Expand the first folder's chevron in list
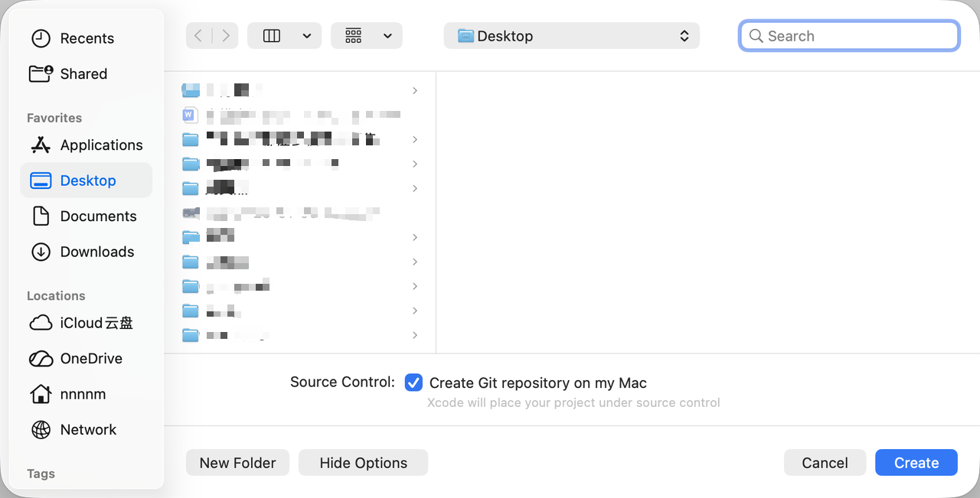Screen dimensions: 980x498 (415, 90)
